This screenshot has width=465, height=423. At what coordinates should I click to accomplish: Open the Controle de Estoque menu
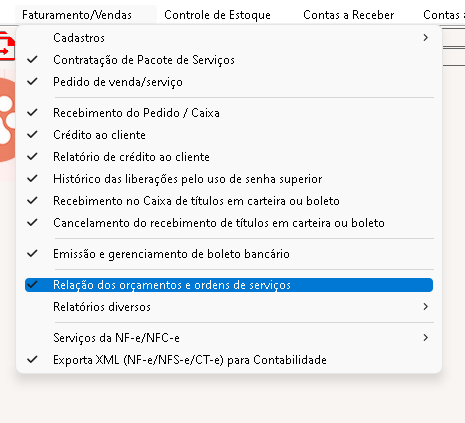tap(217, 15)
